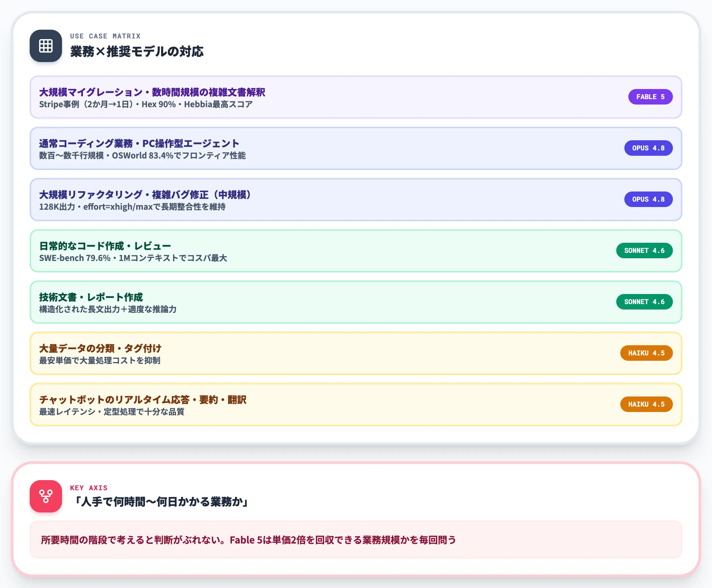Select the heading 大規模マイグレーション・数時間規模の複雑文書解釈
This screenshot has width=712, height=588.
(152, 92)
